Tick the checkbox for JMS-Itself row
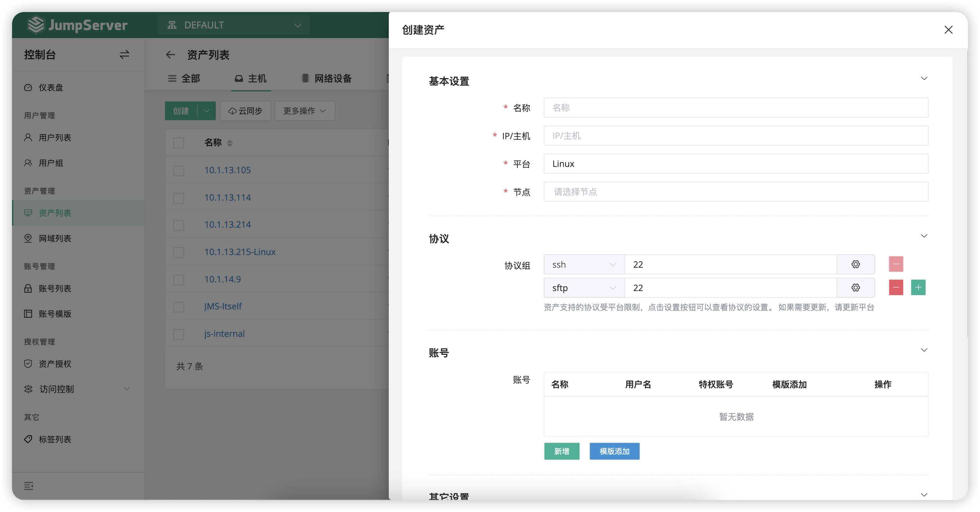 [179, 307]
